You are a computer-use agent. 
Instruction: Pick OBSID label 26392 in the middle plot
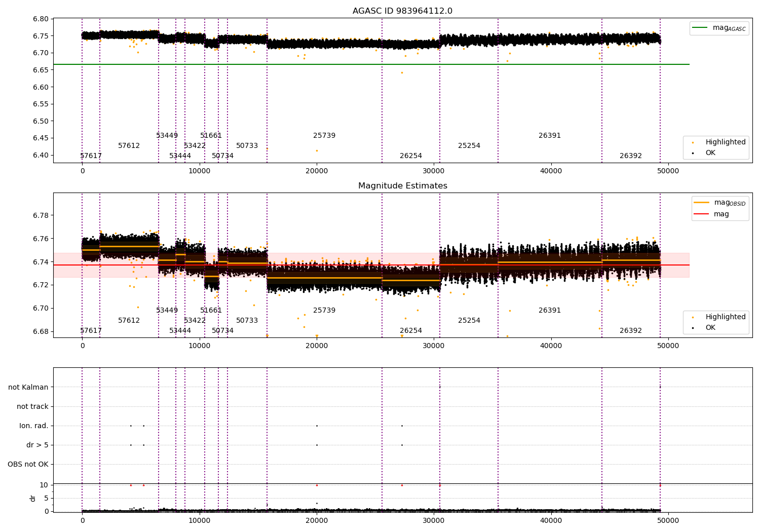631,331
